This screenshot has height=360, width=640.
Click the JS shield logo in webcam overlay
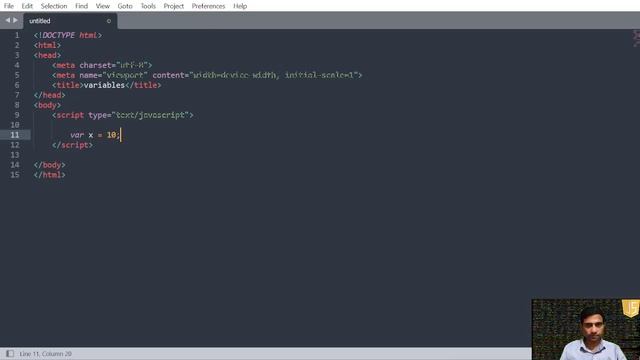[x=631, y=308]
